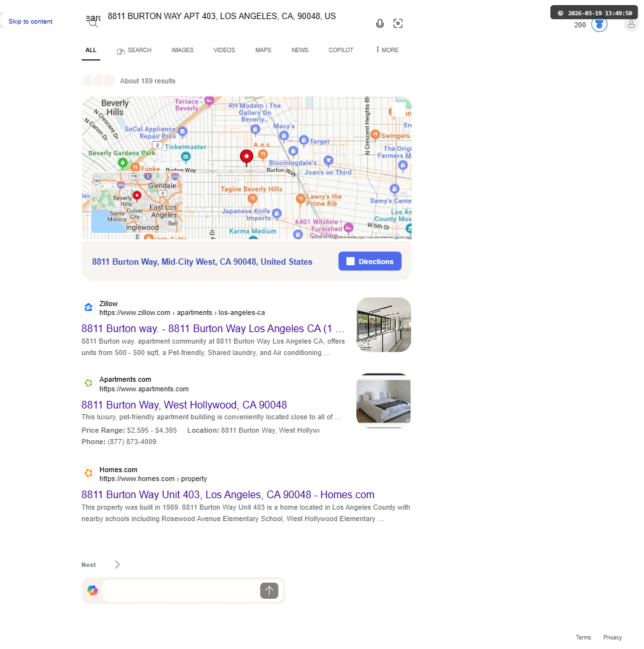Click Beverly Gardens Park map marker
Viewport: 644px width, 649px height.
[x=123, y=163]
